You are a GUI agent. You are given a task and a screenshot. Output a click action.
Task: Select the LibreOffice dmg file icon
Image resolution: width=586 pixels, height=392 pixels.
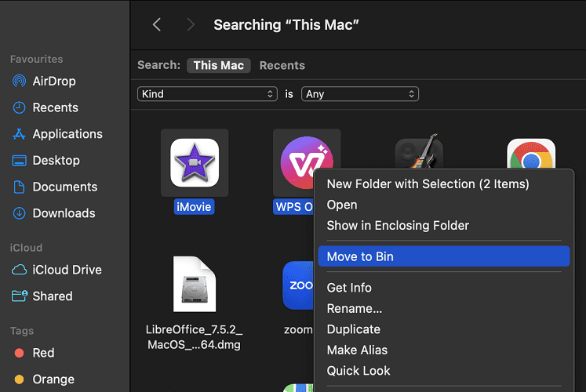pos(194,284)
